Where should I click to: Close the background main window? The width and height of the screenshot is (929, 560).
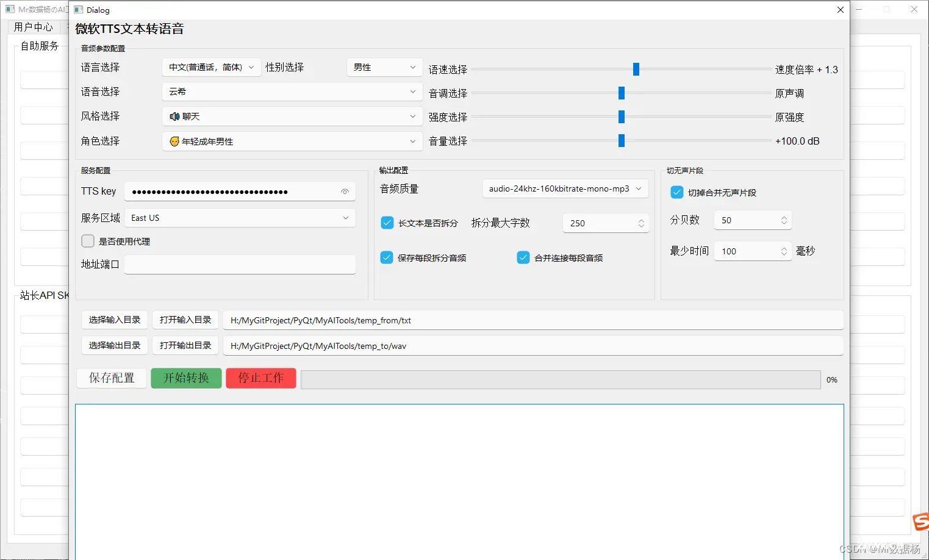tap(914, 9)
